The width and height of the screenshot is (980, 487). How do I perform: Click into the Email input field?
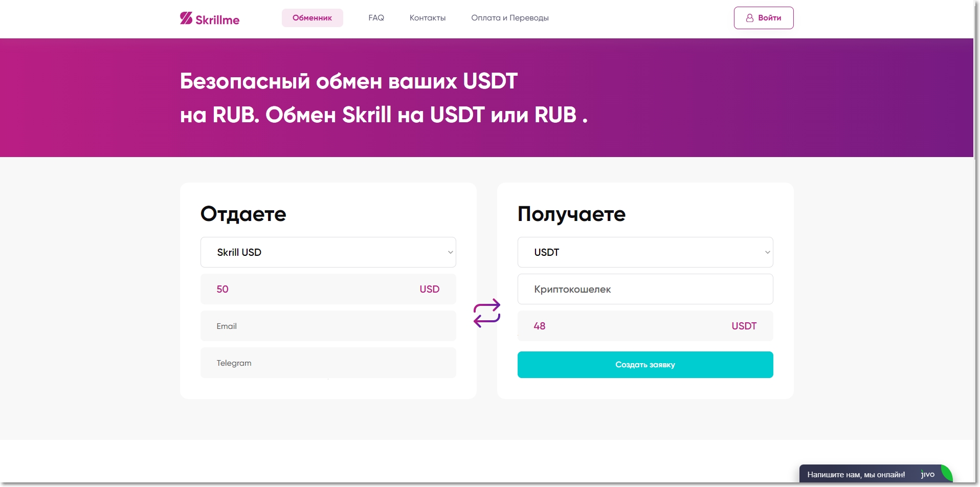tap(328, 326)
